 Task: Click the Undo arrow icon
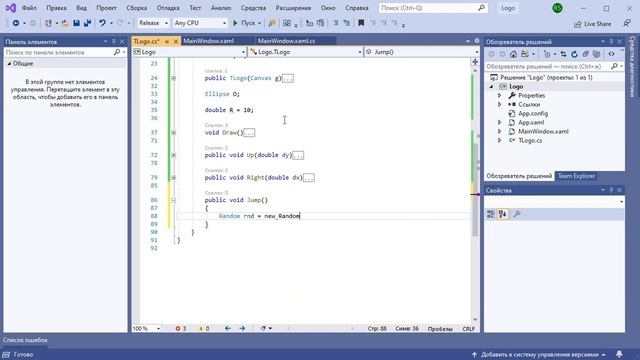coord(102,23)
